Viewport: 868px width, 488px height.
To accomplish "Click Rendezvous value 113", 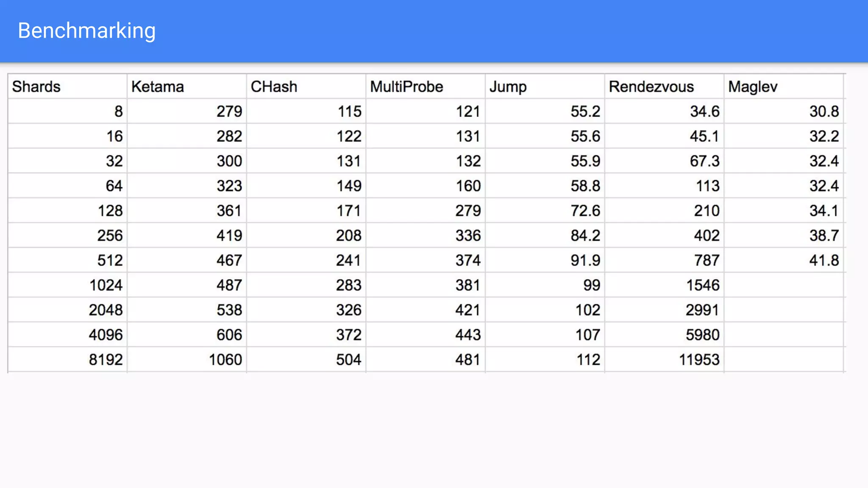I will click(665, 186).
